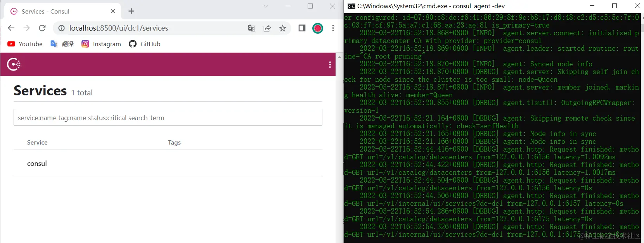
Task: Open the Consul header three-dot menu
Action: click(330, 65)
